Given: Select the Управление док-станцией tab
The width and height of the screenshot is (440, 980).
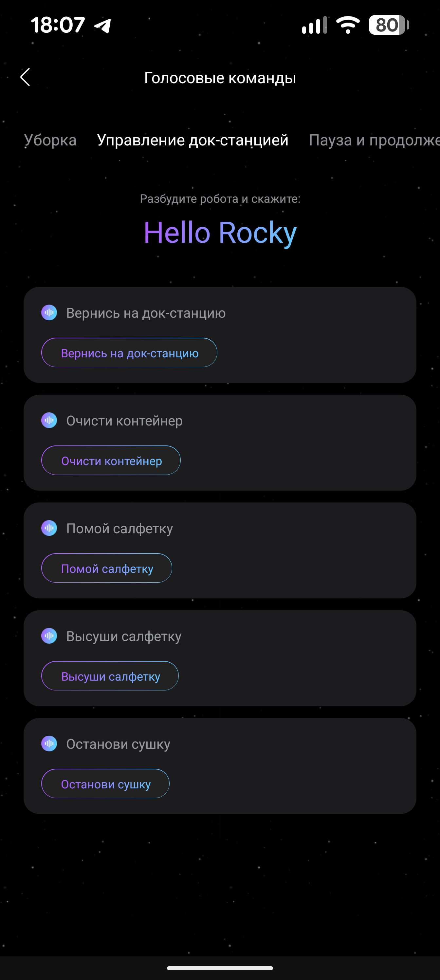Looking at the screenshot, I should [x=192, y=140].
